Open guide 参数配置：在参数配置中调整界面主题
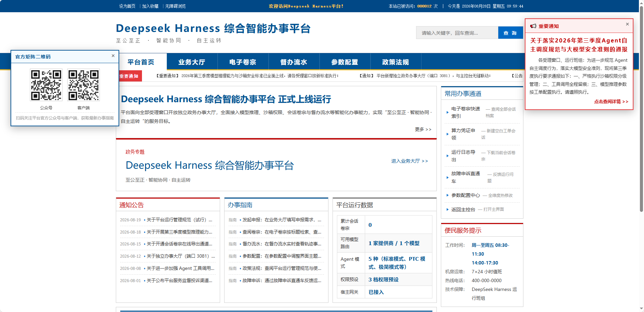This screenshot has height=312, width=644. tap(282, 256)
